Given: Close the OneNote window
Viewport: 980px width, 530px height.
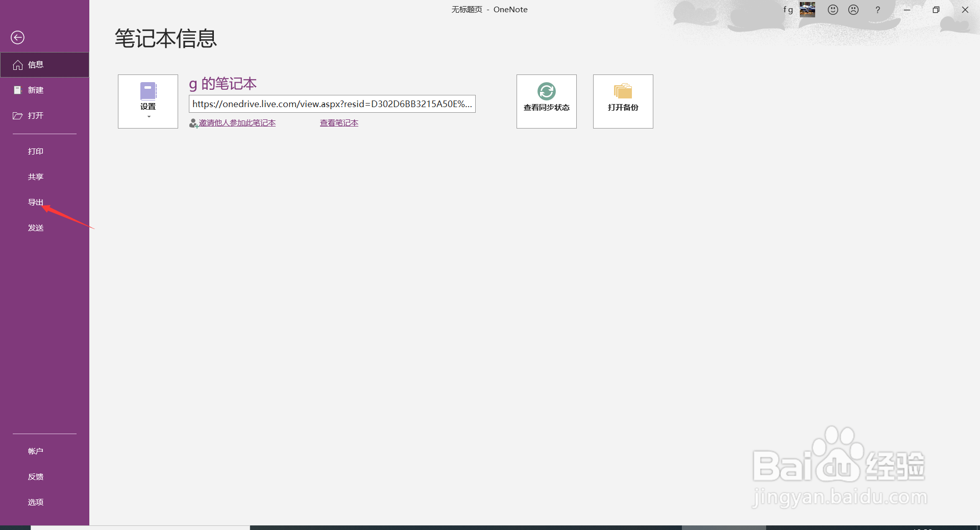Looking at the screenshot, I should tap(965, 10).
